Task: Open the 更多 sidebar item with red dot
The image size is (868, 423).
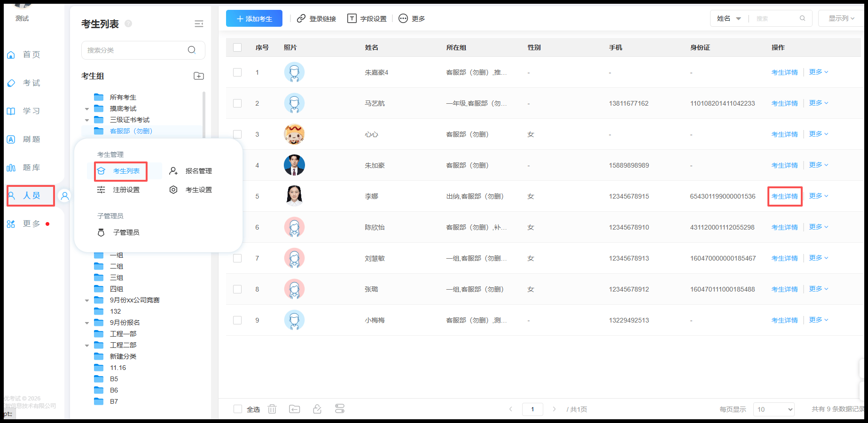Action: pyautogui.click(x=27, y=223)
